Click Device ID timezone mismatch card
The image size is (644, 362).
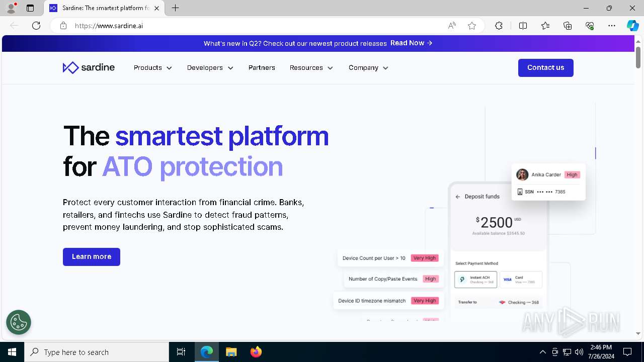pos(388,301)
